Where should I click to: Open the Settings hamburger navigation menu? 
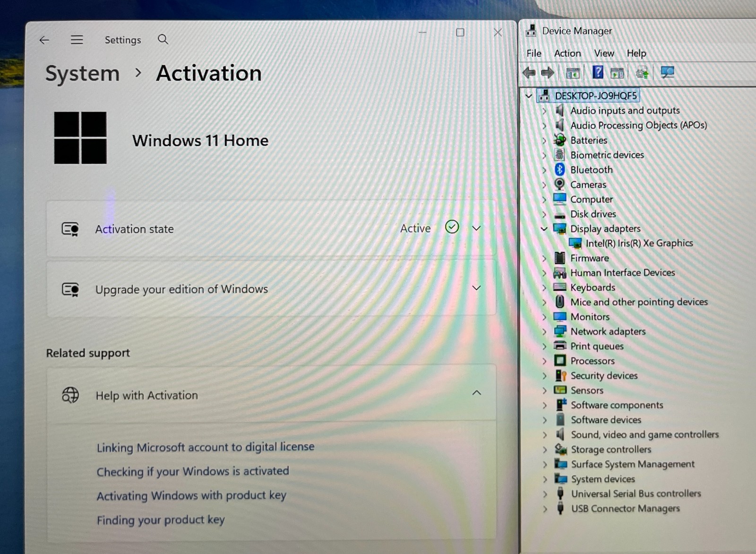tap(77, 40)
